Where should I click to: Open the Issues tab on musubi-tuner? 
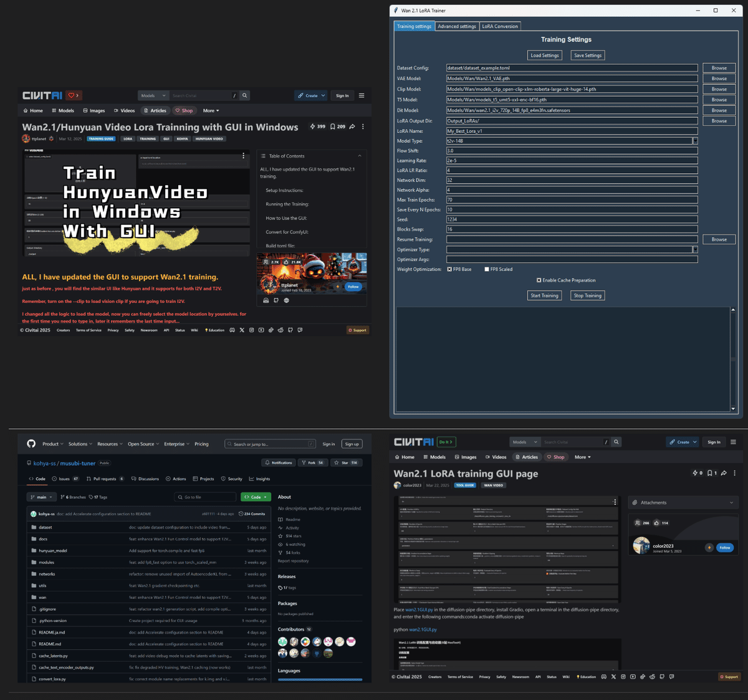point(65,479)
